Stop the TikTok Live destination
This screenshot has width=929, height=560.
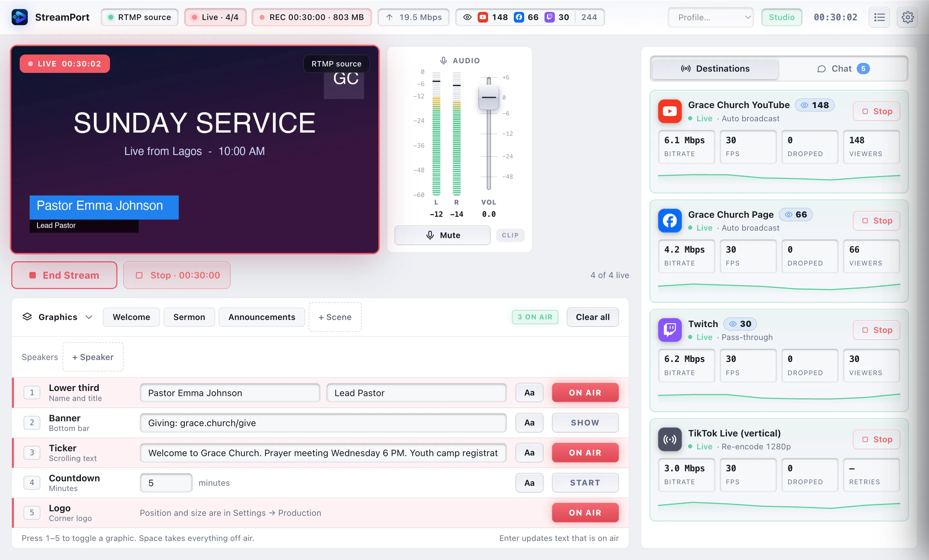(x=876, y=439)
